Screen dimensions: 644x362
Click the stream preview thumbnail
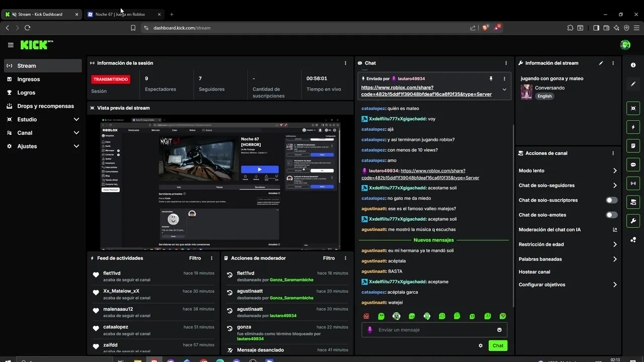pyautogui.click(x=220, y=184)
